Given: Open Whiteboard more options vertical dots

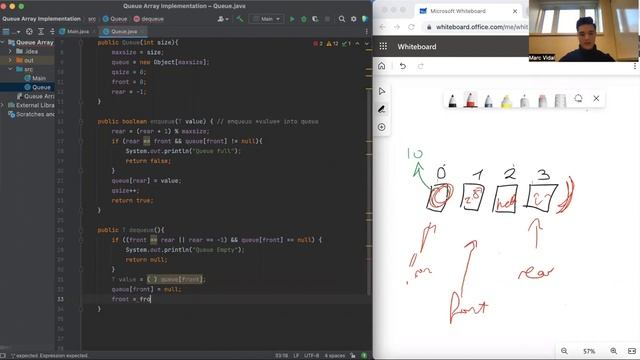Looking at the screenshot, I should coord(635,66).
